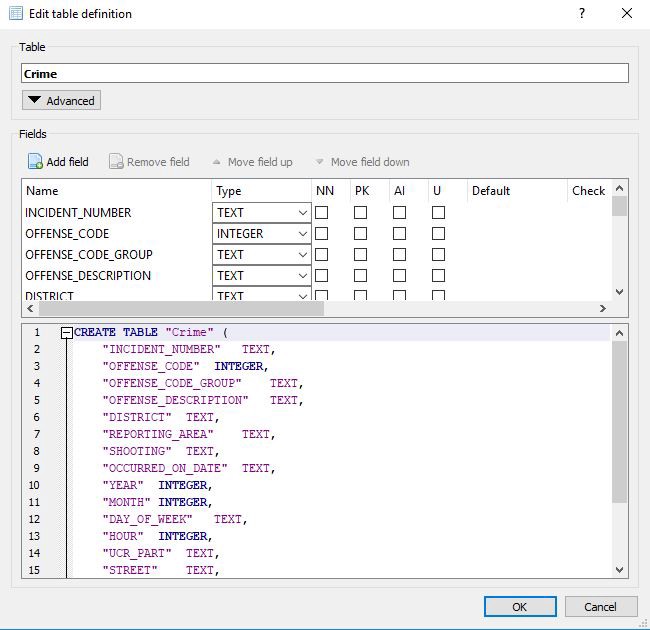The height and width of the screenshot is (630, 650).
Task: Toggle the Advanced options expander
Action: pyautogui.click(x=61, y=100)
